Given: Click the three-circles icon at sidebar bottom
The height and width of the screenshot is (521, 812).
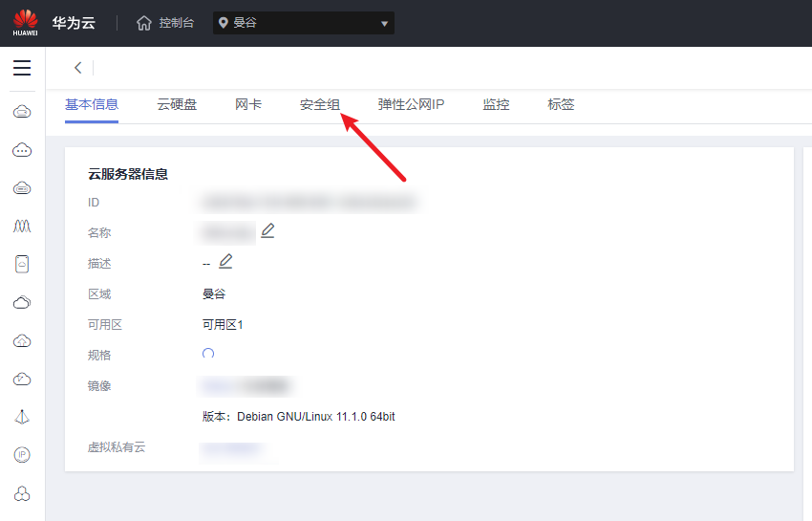Looking at the screenshot, I should 22,493.
